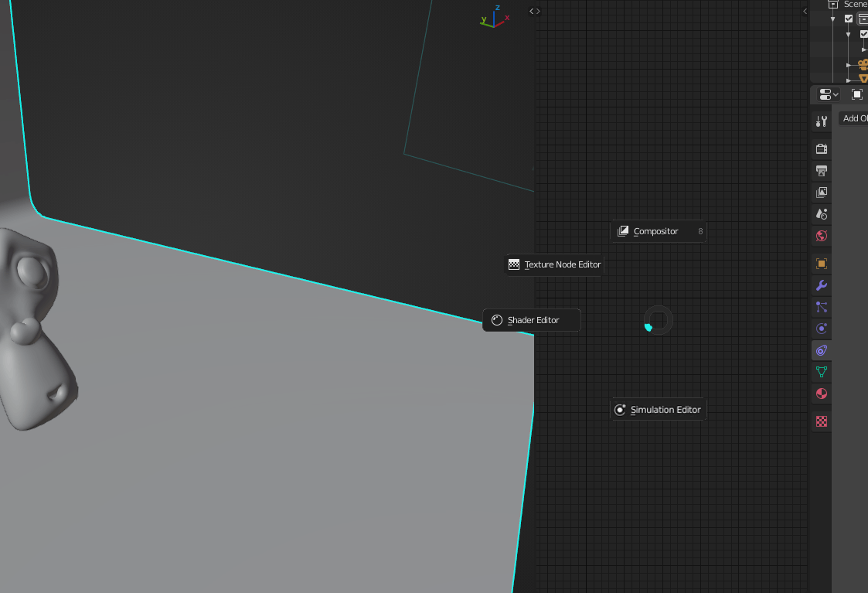Screen dimensions: 868x593
Task: Open the Texture checkerboard properties tab
Action: (x=822, y=421)
